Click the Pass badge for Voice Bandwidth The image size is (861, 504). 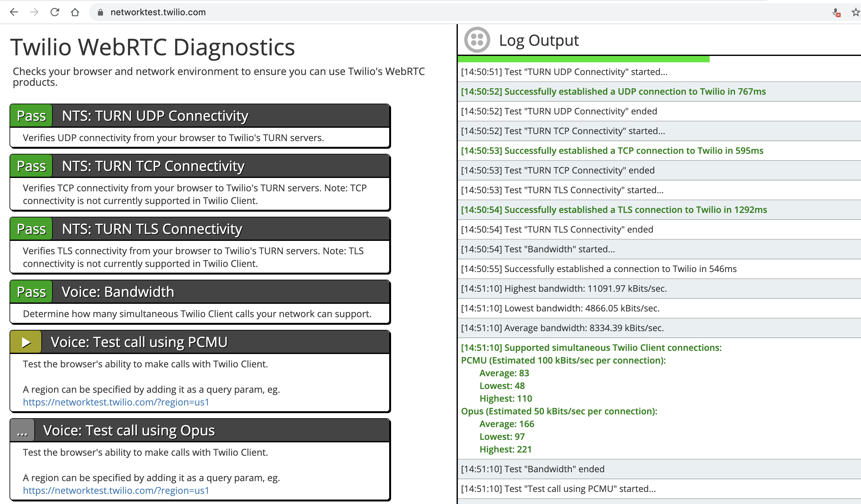[x=31, y=292]
